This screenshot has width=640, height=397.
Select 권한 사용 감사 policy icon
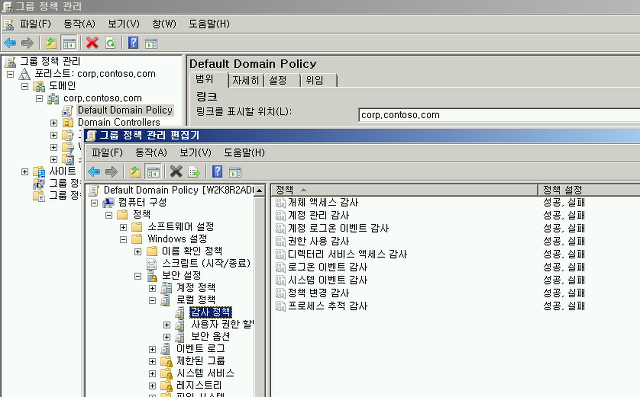(280, 241)
